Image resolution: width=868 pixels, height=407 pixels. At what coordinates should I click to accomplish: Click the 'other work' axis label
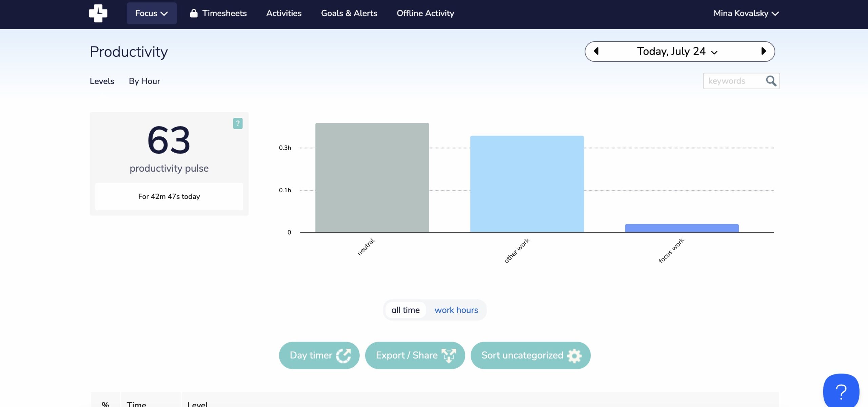click(517, 251)
